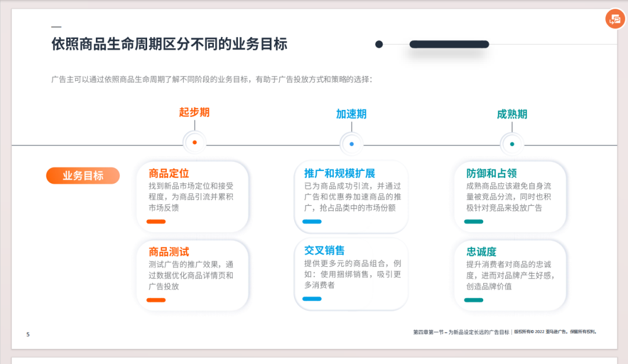Click the orange underline bar below 商品定位

[x=156, y=221]
